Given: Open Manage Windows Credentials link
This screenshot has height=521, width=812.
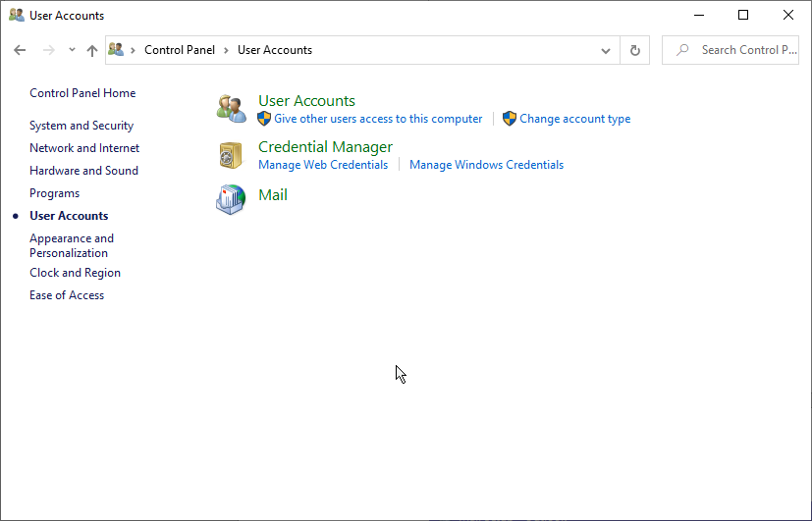Looking at the screenshot, I should 486,165.
